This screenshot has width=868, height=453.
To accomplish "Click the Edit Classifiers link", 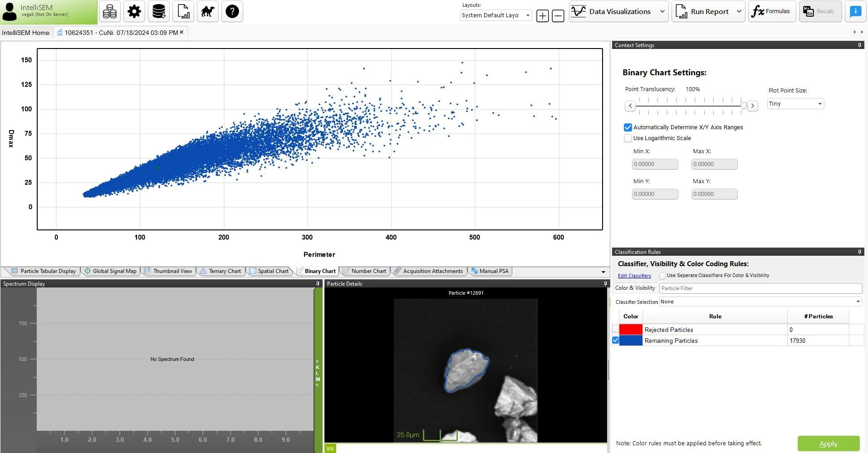I will (x=634, y=276).
